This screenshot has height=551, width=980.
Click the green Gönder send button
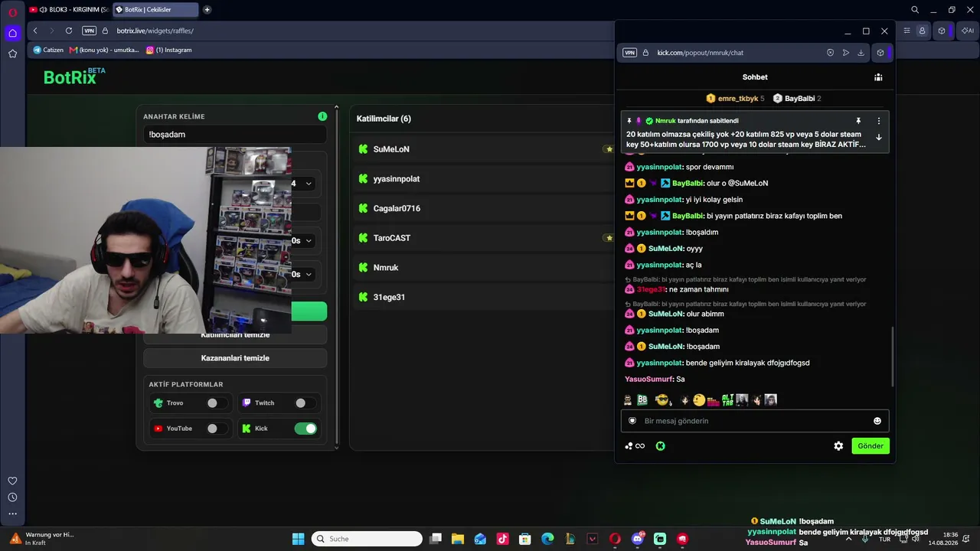871,446
